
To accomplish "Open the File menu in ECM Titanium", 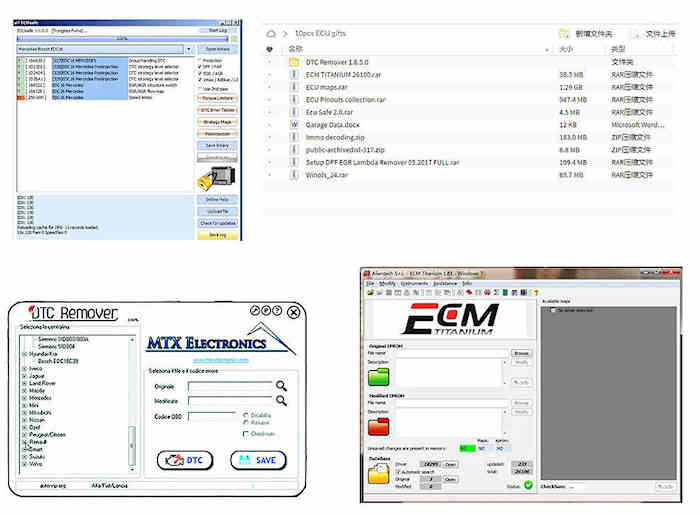I will [370, 283].
